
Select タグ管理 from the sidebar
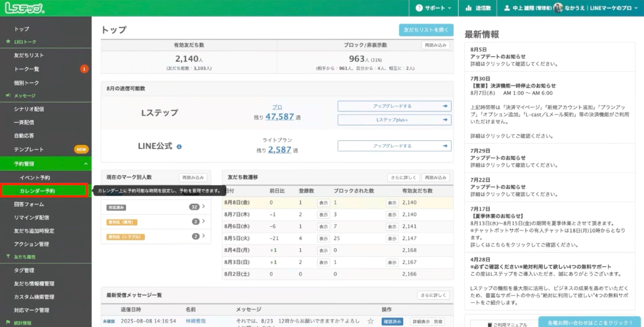[24, 270]
